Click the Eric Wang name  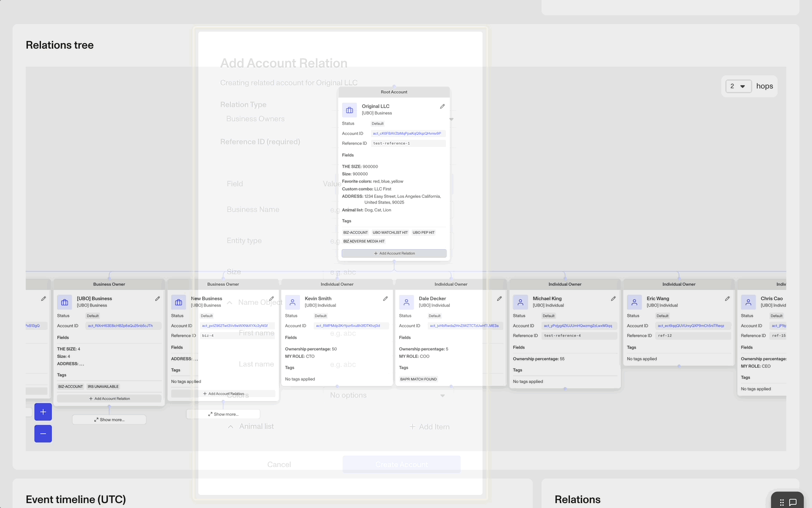(x=658, y=299)
